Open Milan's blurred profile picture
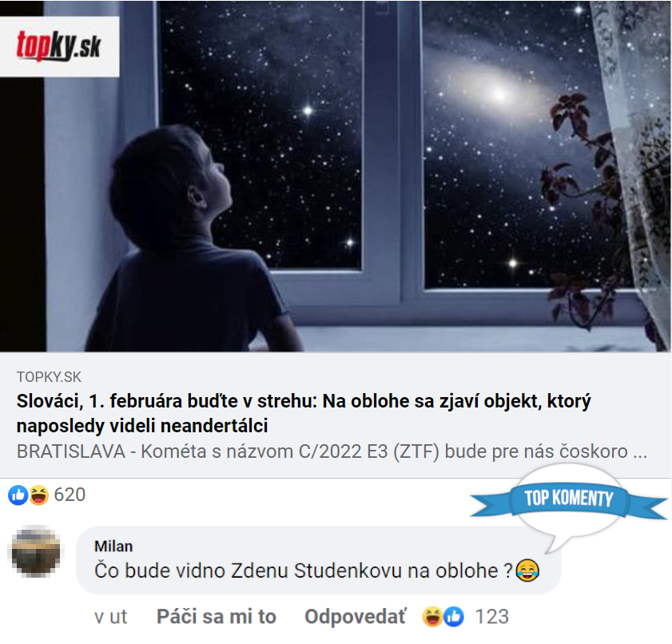The image size is (672, 644). [36, 551]
